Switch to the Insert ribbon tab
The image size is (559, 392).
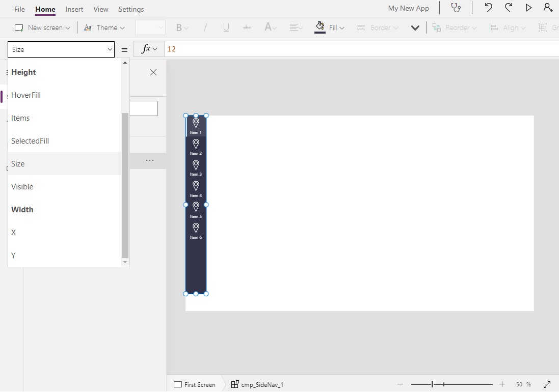[74, 9]
